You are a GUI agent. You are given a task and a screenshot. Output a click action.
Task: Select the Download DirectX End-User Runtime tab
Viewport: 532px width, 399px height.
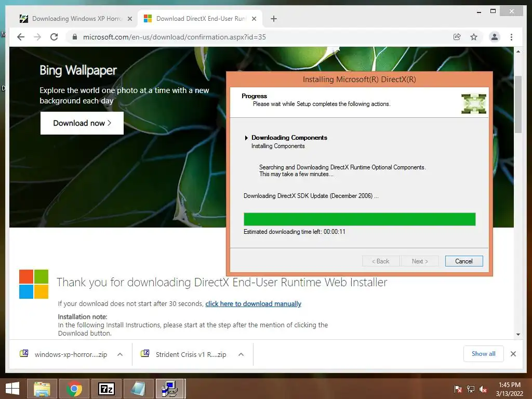[200, 19]
